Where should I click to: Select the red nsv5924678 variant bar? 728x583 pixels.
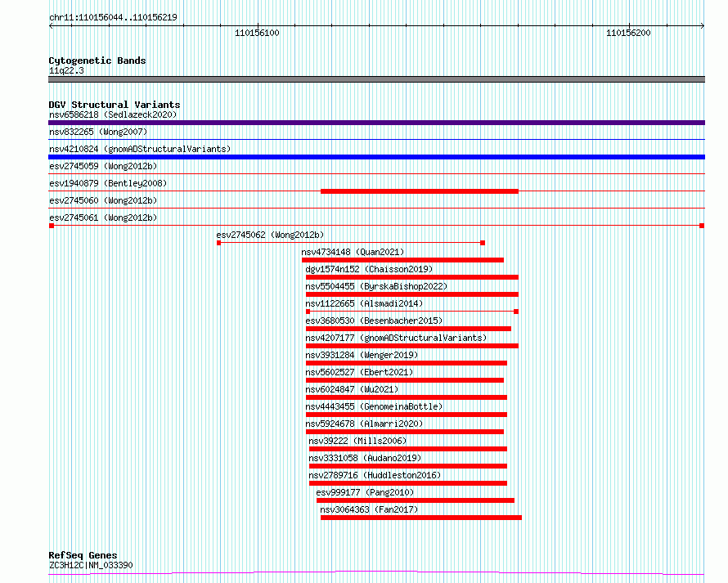404,432
